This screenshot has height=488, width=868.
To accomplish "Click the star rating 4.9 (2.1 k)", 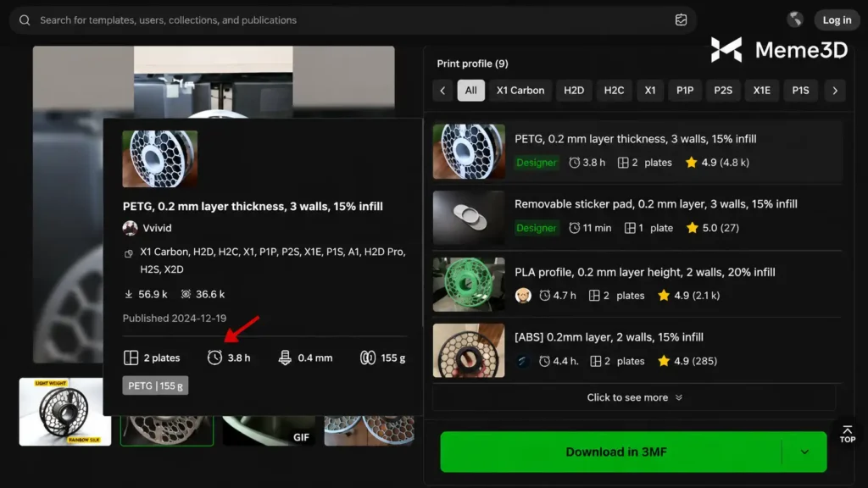I will coord(688,296).
